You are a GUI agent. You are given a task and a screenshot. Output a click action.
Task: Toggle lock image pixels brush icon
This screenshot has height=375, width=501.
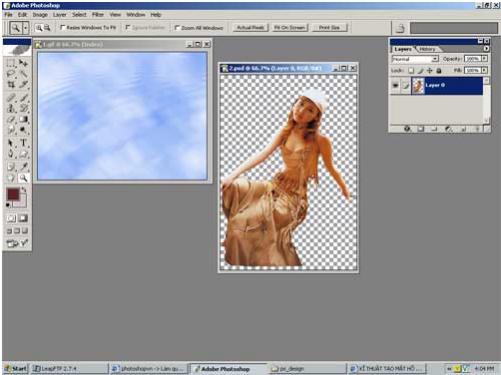point(420,70)
